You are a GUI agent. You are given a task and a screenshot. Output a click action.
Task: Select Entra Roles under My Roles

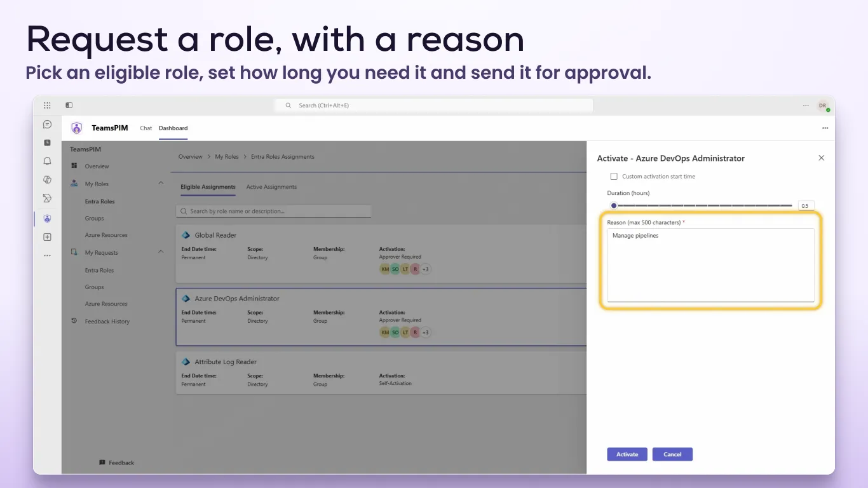100,201
